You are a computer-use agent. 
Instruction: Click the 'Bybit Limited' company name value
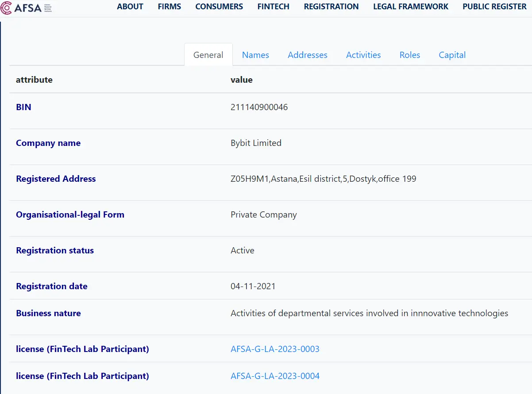click(256, 143)
